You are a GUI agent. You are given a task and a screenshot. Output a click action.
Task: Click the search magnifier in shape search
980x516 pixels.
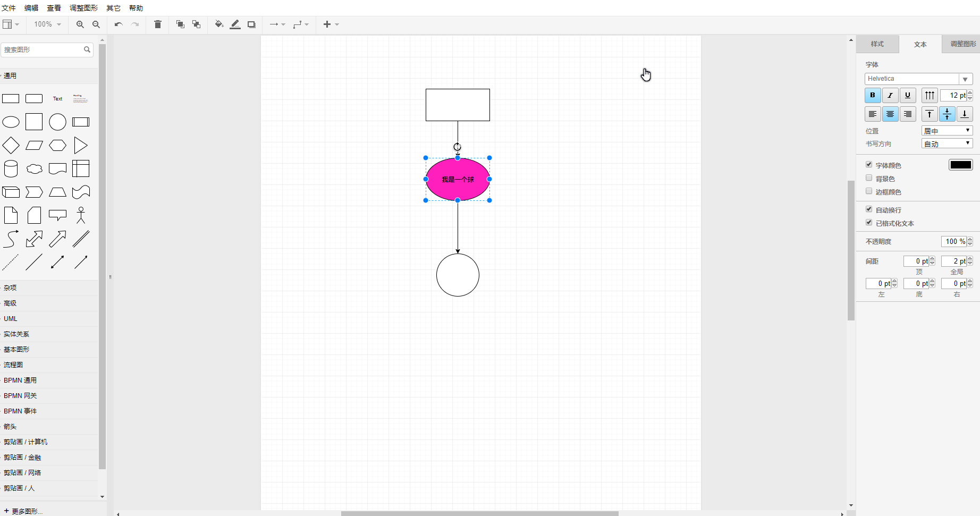tap(87, 49)
